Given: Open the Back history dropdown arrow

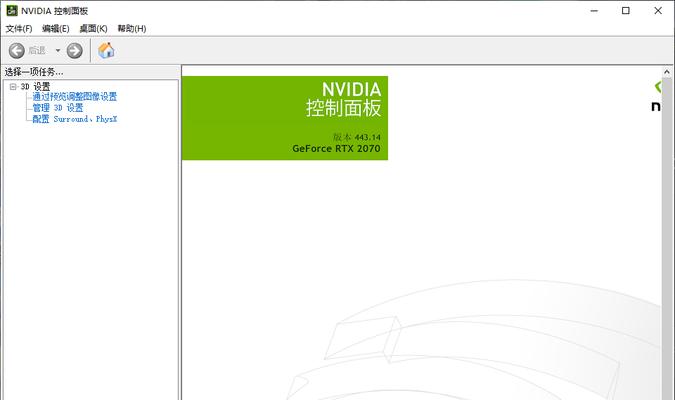Looking at the screenshot, I should click(58, 51).
